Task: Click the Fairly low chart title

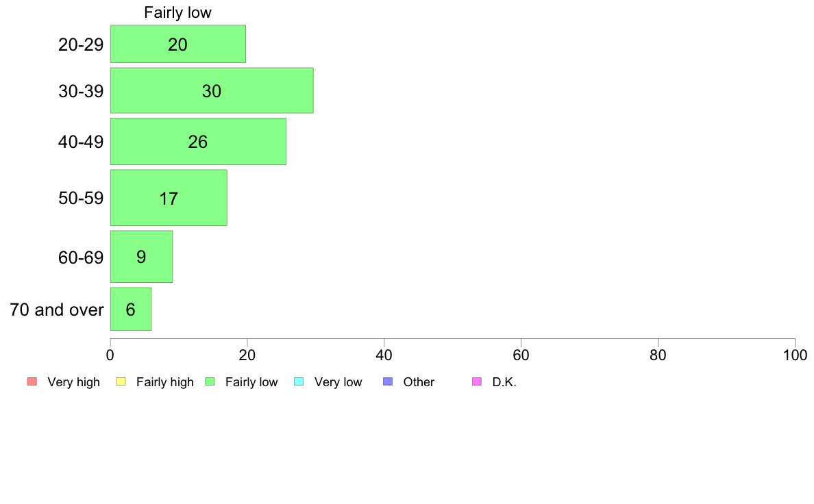Action: pos(177,12)
